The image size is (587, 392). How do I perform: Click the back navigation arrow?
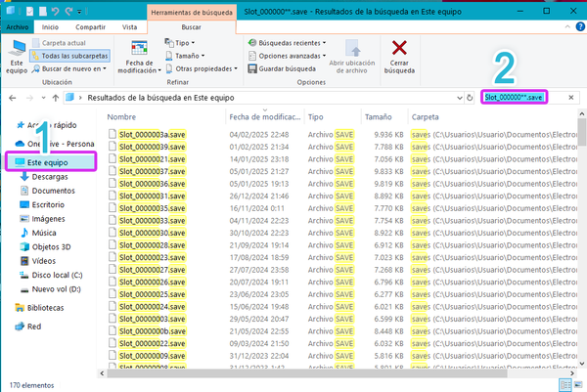pos(13,98)
